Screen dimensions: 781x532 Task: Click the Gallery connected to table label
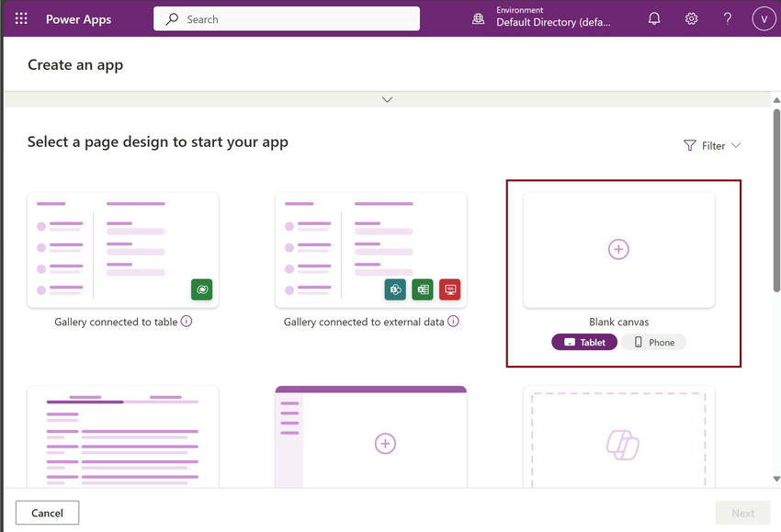116,323
